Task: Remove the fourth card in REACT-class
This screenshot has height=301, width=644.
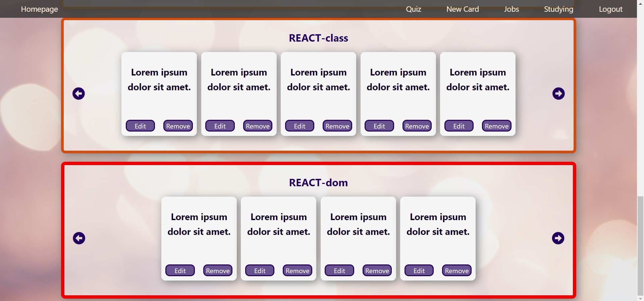Action: pyautogui.click(x=417, y=126)
